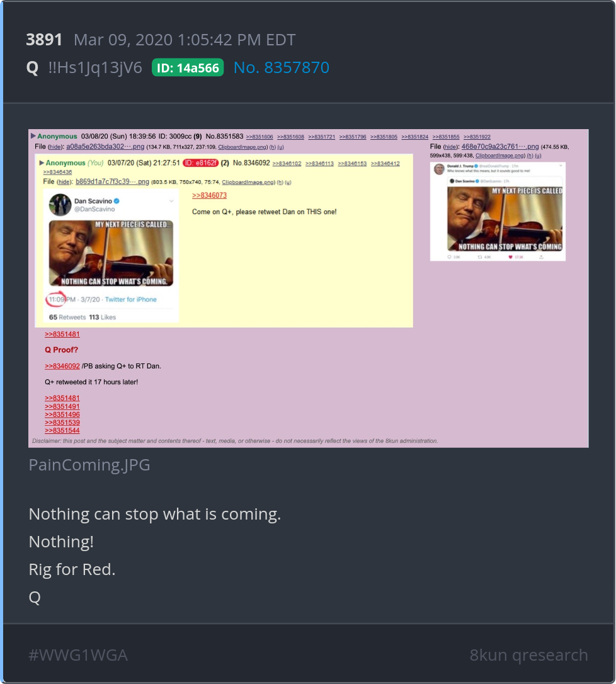Click Donald J. Trump avatar in tweet
This screenshot has width=616, height=684.
tap(439, 169)
